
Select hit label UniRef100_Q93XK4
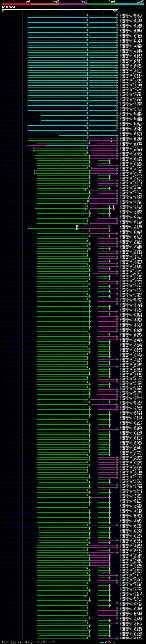point(131,161)
